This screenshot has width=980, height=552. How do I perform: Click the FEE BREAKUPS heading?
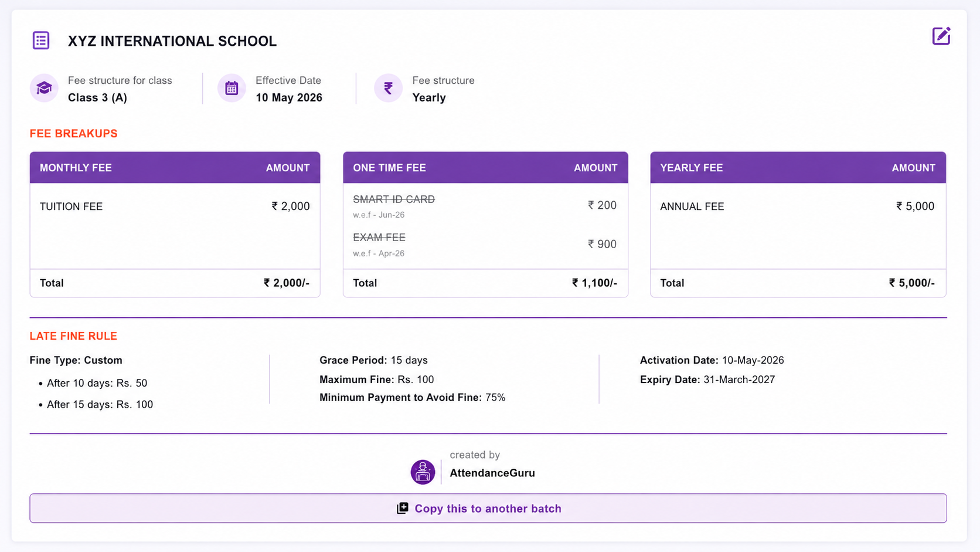[74, 134]
